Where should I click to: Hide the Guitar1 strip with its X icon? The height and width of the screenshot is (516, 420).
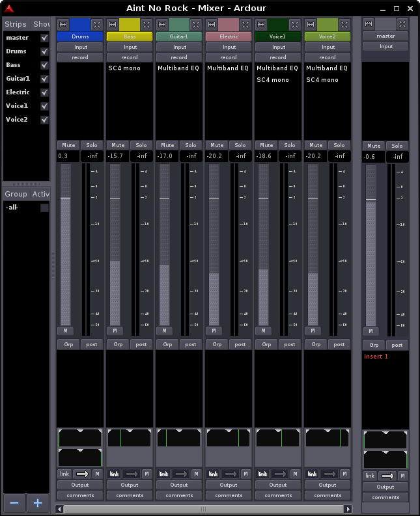(195, 24)
